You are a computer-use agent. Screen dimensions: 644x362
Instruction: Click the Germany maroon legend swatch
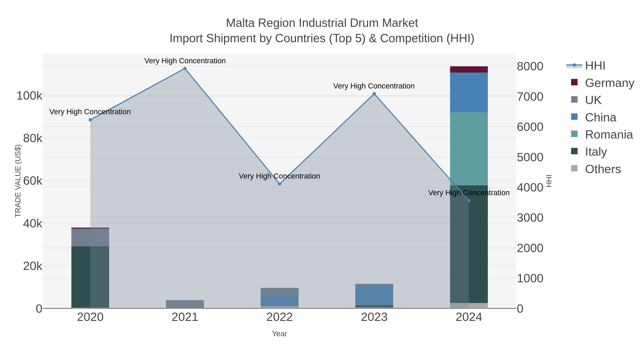pyautogui.click(x=574, y=82)
